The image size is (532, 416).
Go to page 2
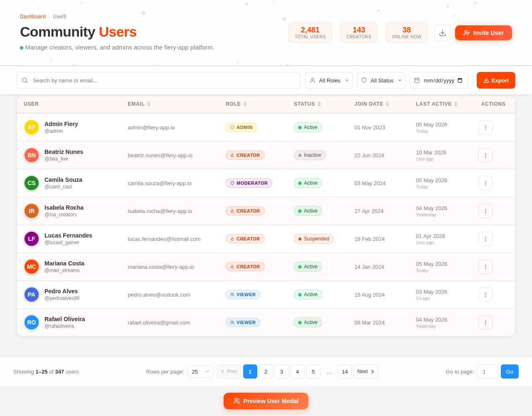point(266,371)
